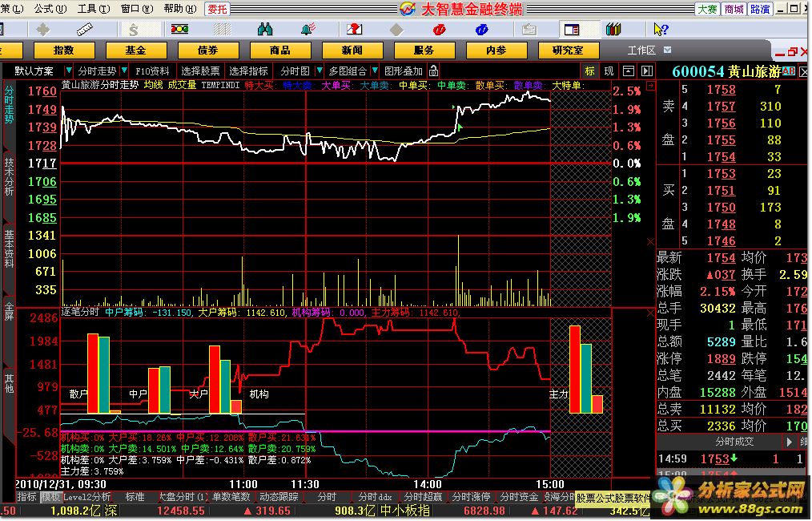Screen dimensions: 812x521
Task: Click the 图形叠加 toolbar item
Action: 404,71
